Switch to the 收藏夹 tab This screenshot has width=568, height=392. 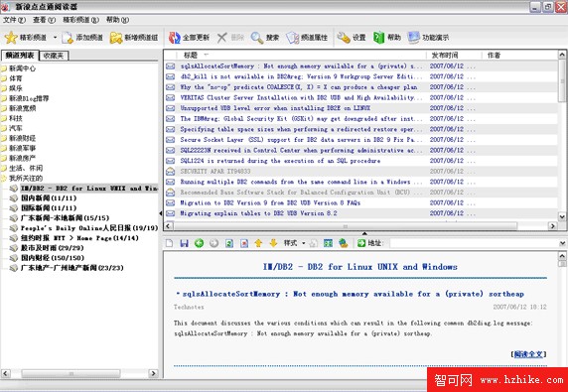click(x=54, y=56)
